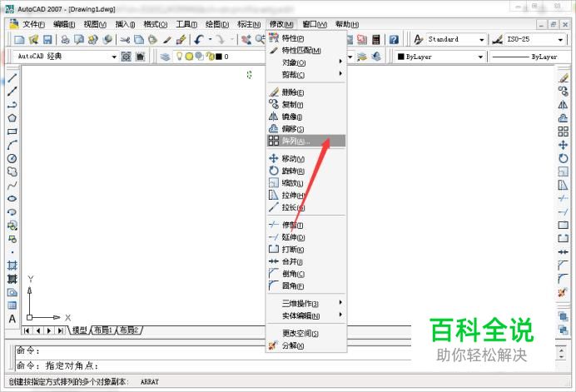
Task: Select the Revision Cloud tool
Action: click(12, 172)
